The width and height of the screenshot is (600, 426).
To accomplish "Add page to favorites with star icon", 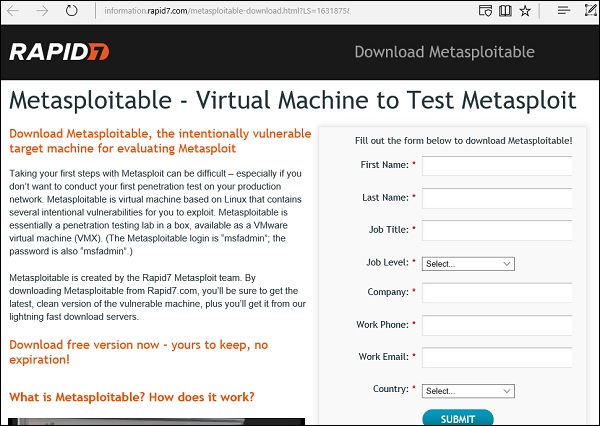I will (x=525, y=10).
